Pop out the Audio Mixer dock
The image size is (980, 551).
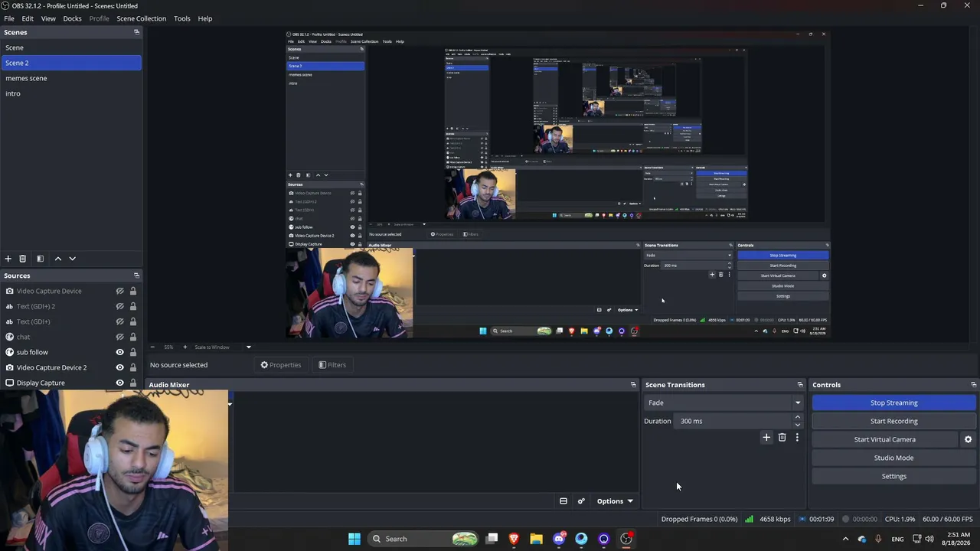pos(633,385)
